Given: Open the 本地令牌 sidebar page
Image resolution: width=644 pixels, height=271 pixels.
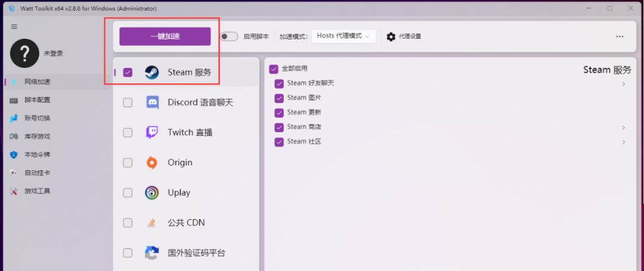Looking at the screenshot, I should click(57, 155).
